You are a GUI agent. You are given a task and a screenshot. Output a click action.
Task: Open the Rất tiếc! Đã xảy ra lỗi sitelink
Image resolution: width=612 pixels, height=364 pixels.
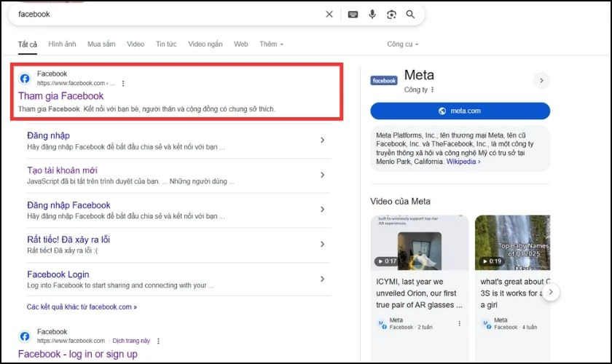68,240
